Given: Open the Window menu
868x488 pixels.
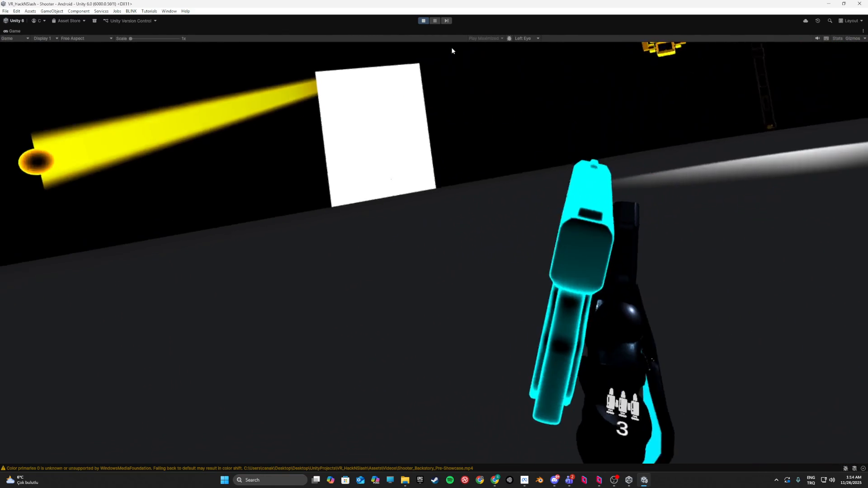Looking at the screenshot, I should (169, 11).
